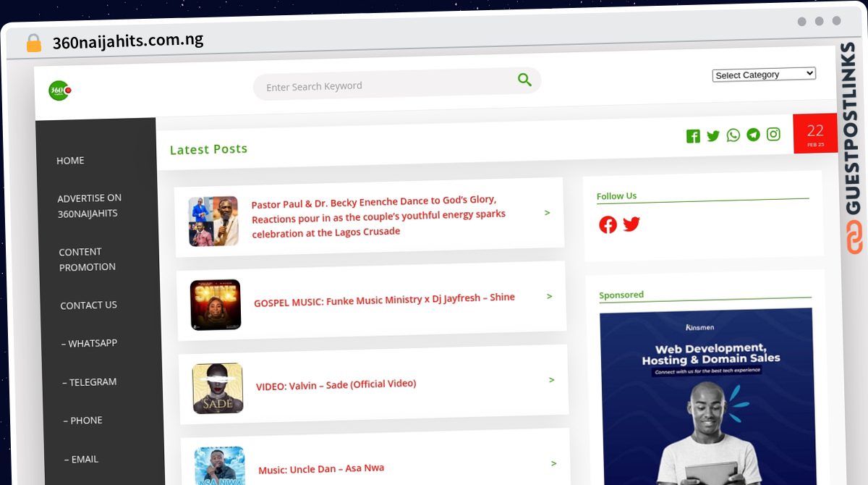868x485 pixels.
Task: Click the red 22 FEB 23 date badge
Action: point(815,133)
